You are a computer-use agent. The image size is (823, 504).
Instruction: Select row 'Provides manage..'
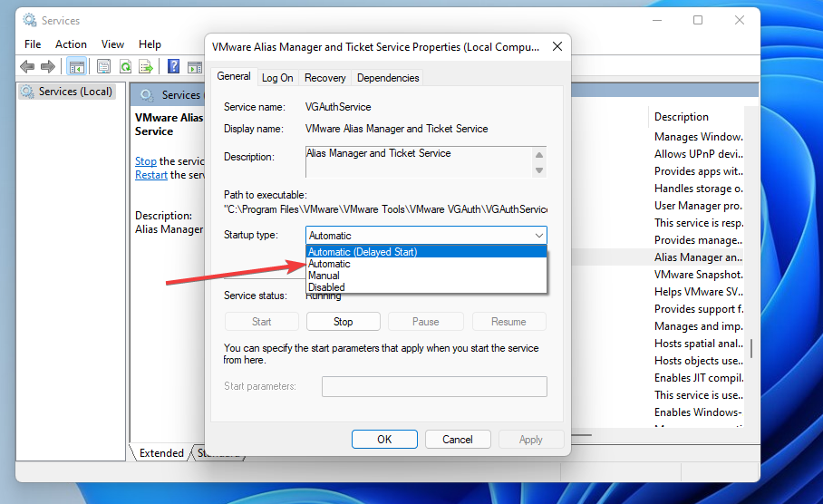698,240
